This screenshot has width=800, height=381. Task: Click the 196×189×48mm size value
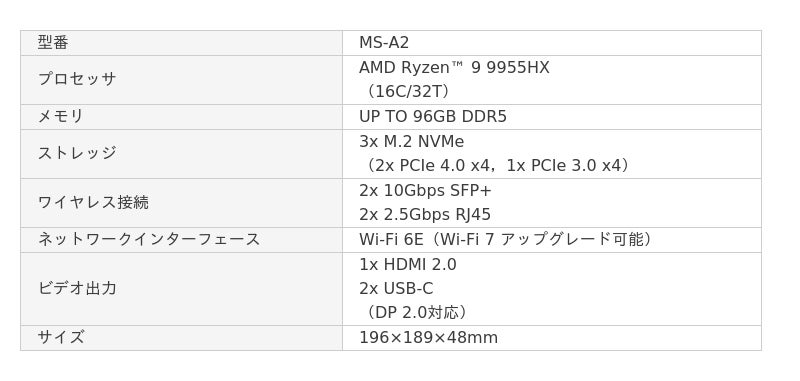[x=428, y=338]
